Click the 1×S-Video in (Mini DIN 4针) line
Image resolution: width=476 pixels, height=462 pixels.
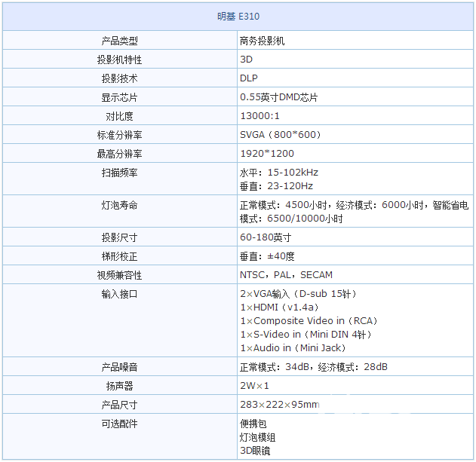pyautogui.click(x=306, y=335)
